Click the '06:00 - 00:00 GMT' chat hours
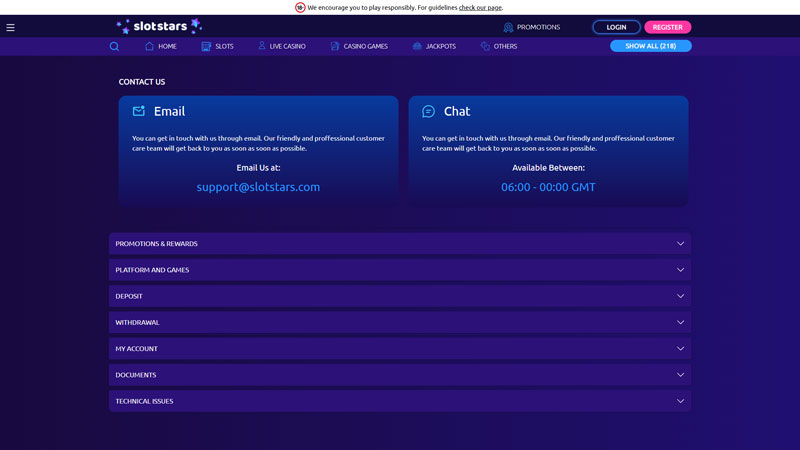800x450 pixels. coord(548,187)
